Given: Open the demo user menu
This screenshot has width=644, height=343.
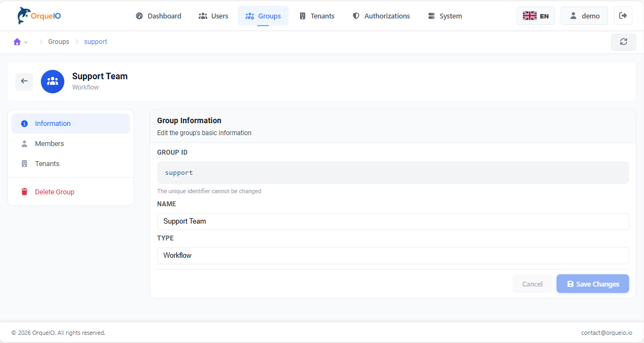Looking at the screenshot, I should tap(584, 15).
